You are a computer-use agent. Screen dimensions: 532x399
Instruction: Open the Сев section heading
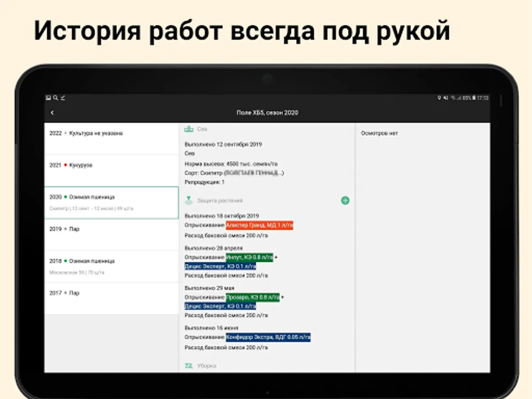point(202,129)
